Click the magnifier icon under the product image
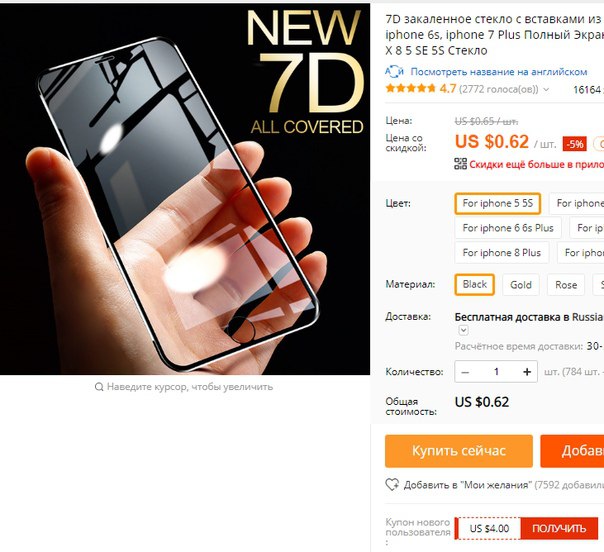 [99, 387]
